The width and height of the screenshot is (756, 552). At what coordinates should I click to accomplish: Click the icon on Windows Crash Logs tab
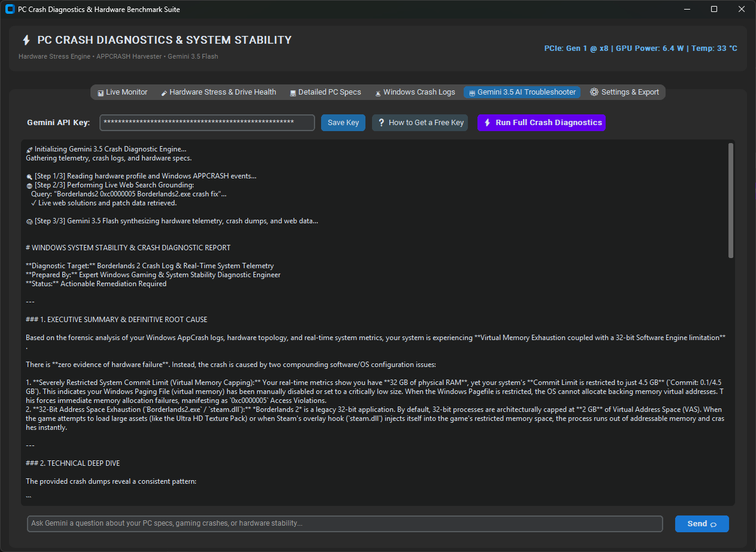[x=378, y=93]
